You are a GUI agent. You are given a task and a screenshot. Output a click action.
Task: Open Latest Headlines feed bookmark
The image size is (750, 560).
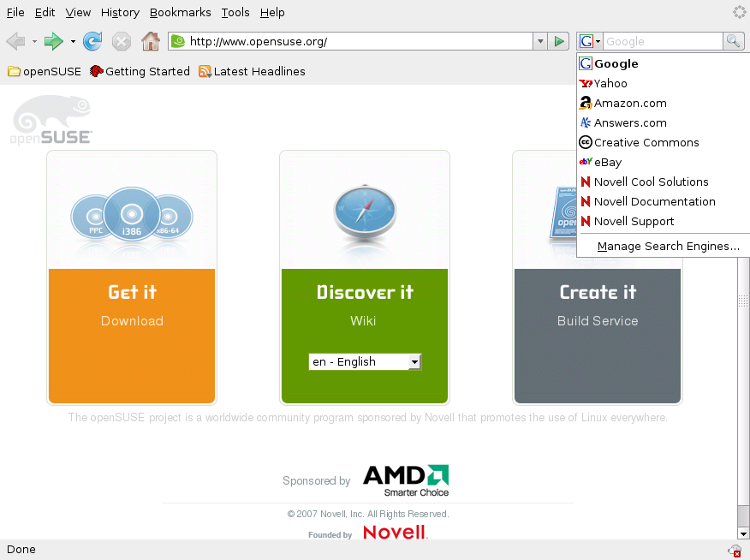click(252, 71)
